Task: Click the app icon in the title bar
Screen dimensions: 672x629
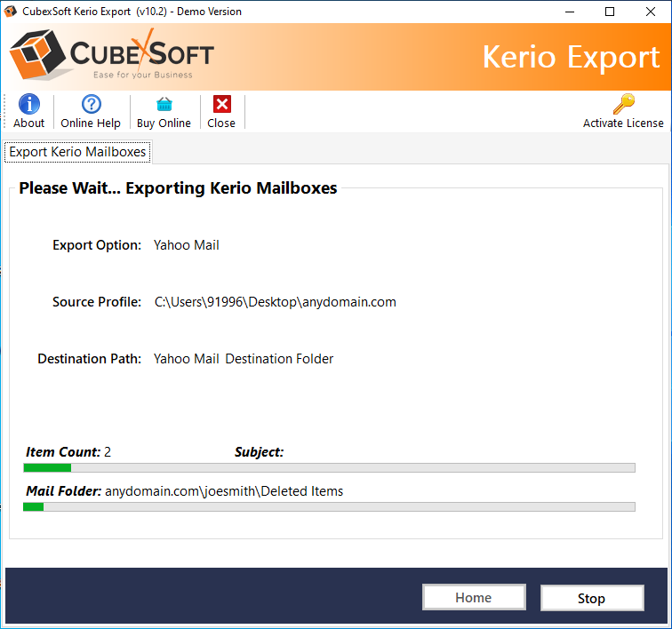Action: [11, 12]
